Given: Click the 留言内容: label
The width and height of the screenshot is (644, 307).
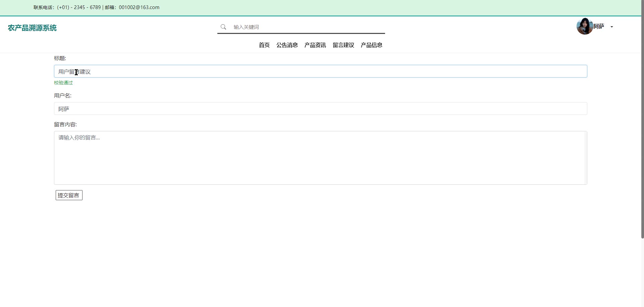Looking at the screenshot, I should (x=65, y=124).
